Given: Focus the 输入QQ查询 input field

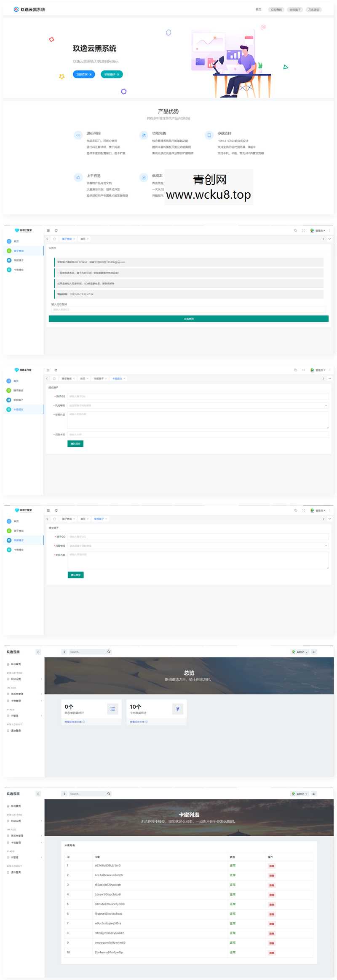Looking at the screenshot, I should [x=188, y=310].
